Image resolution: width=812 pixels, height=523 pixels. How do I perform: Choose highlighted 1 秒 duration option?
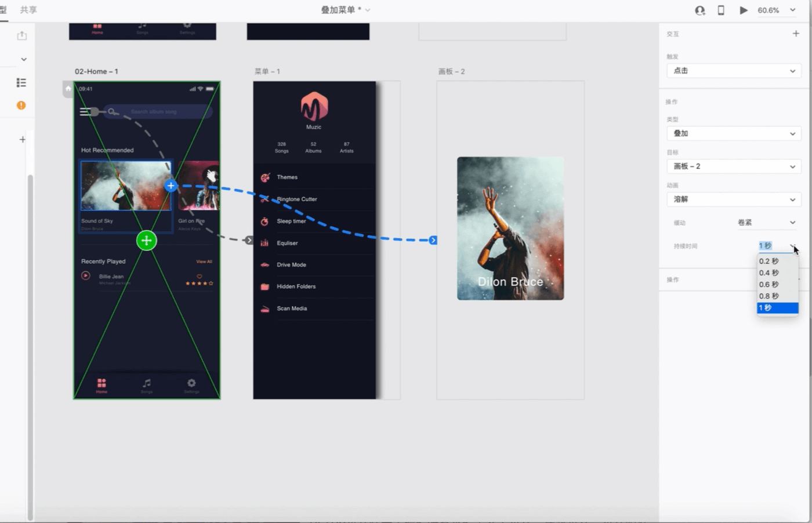[778, 308]
